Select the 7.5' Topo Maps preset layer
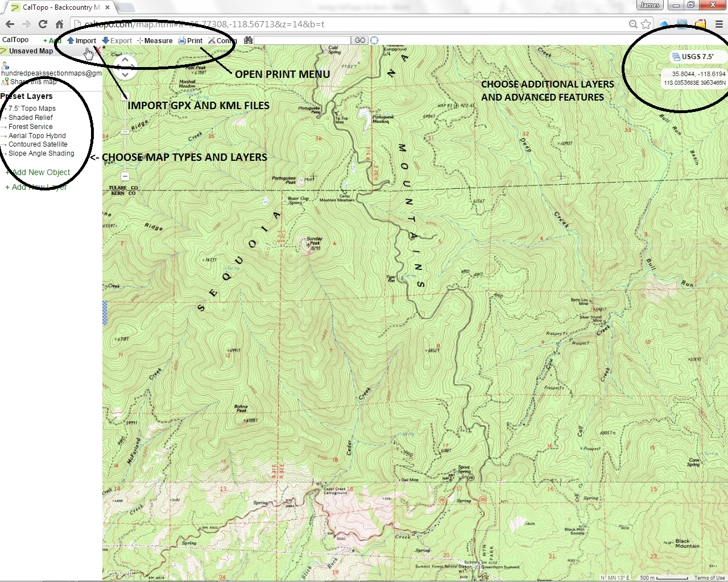This screenshot has width=728, height=582. 32,109
